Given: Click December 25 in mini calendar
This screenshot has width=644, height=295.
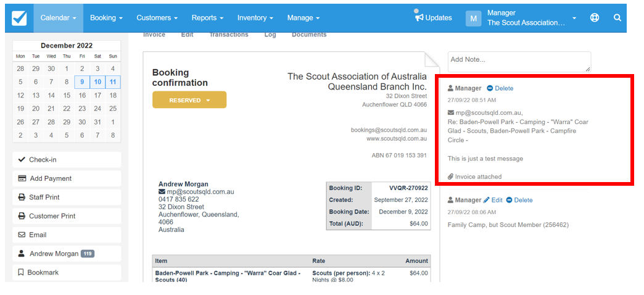Looking at the screenshot, I should (x=113, y=109).
